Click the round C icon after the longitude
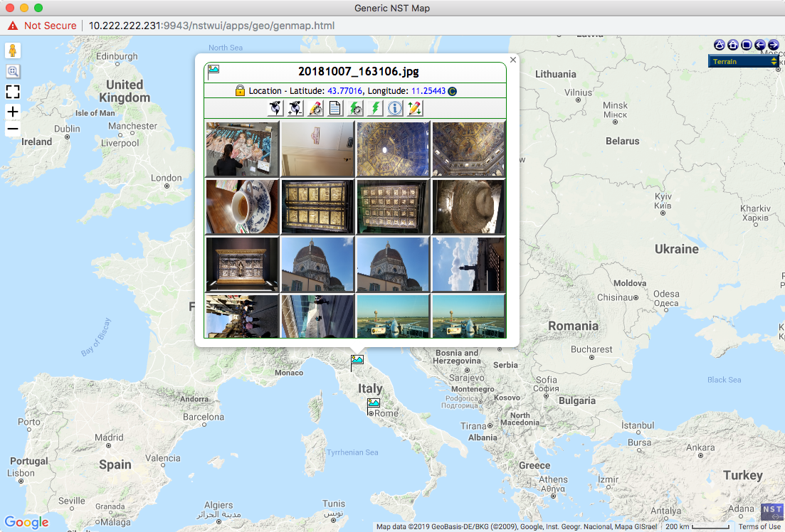 point(452,91)
